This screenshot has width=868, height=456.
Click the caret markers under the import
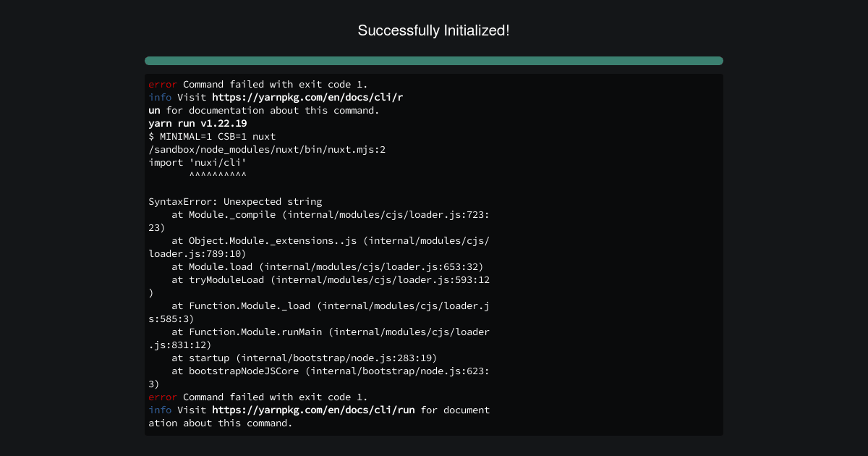pos(218,175)
